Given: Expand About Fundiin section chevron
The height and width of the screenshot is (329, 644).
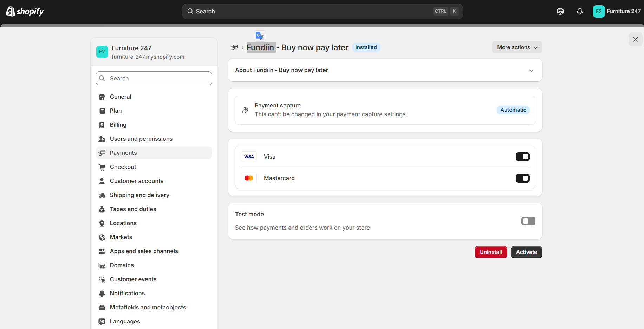Looking at the screenshot, I should [x=531, y=71].
